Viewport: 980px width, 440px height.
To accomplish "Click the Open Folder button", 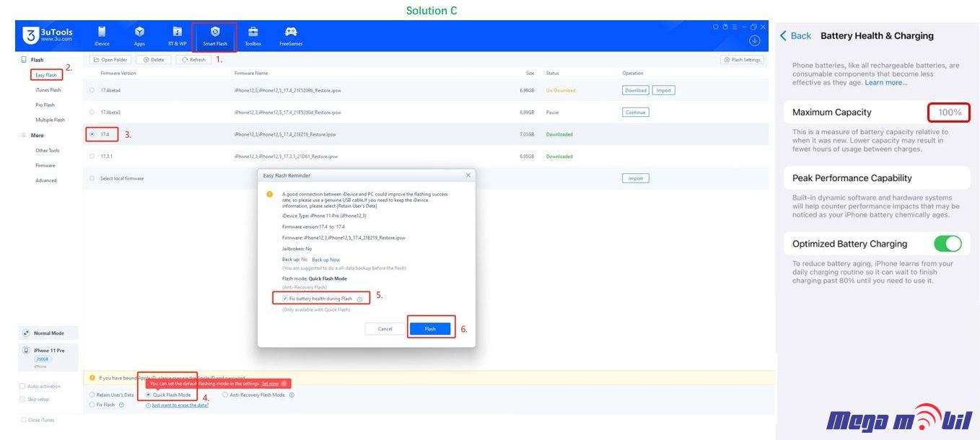I will pos(110,60).
